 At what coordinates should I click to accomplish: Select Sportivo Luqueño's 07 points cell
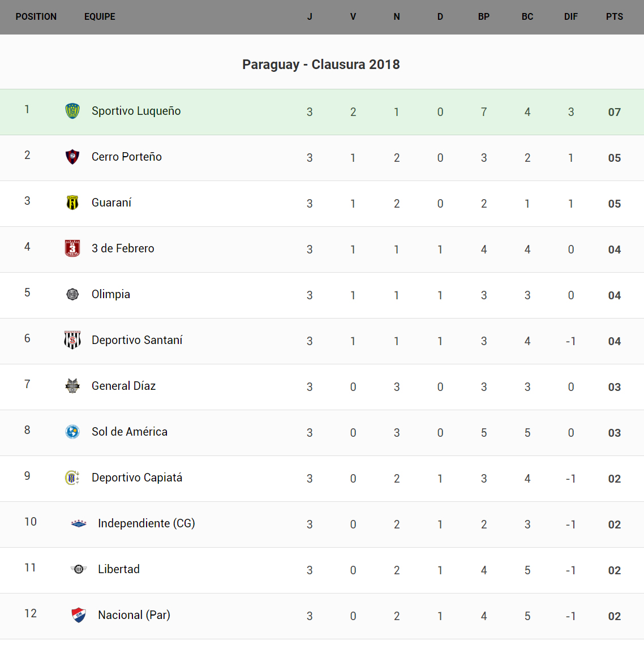(x=614, y=112)
